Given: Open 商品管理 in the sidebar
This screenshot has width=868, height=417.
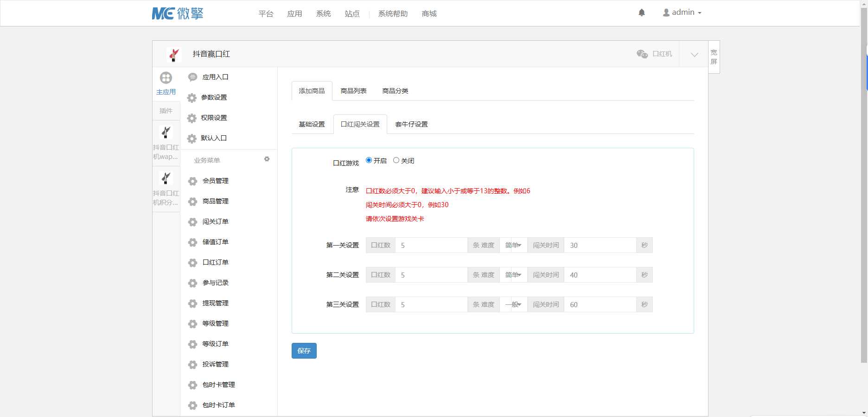Looking at the screenshot, I should [215, 201].
